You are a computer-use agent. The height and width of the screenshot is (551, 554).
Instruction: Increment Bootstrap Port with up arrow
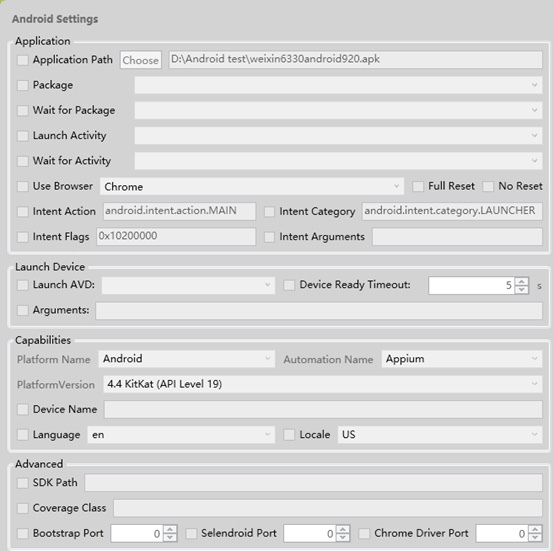(x=170, y=529)
